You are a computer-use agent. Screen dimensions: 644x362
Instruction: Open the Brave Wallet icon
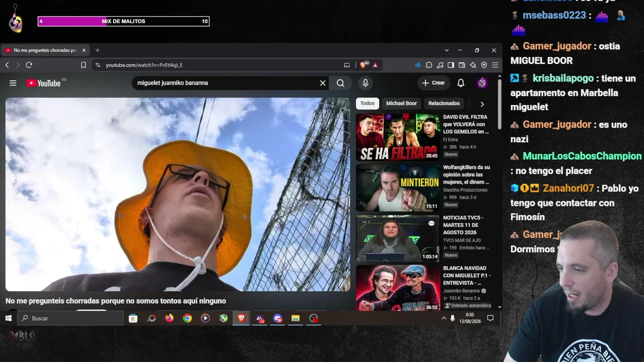click(x=462, y=65)
